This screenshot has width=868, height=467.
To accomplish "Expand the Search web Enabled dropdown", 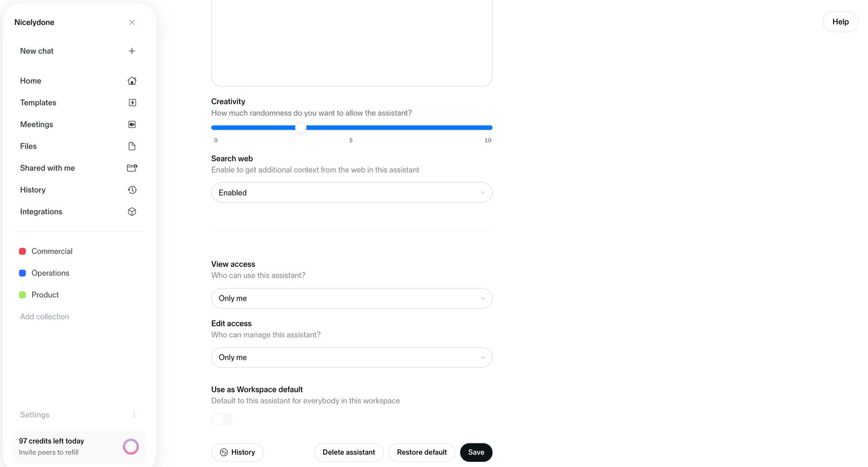I will click(x=352, y=193).
